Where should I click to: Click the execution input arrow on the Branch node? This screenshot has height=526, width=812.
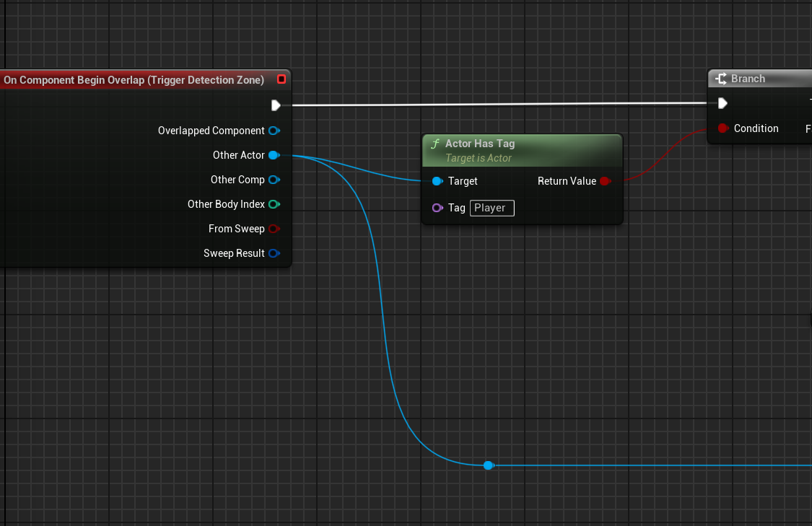pos(722,103)
